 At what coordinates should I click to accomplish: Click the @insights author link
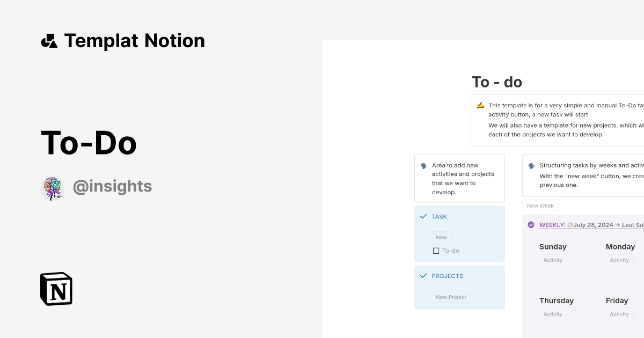(x=112, y=186)
